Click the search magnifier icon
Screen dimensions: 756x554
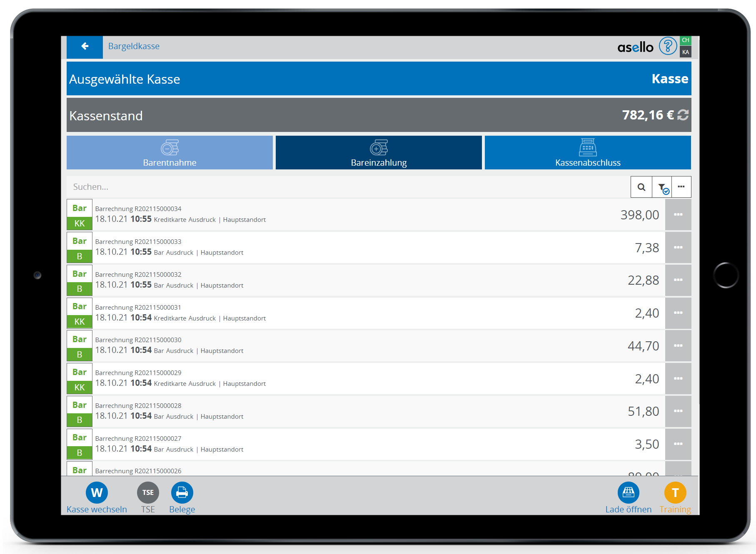(641, 187)
